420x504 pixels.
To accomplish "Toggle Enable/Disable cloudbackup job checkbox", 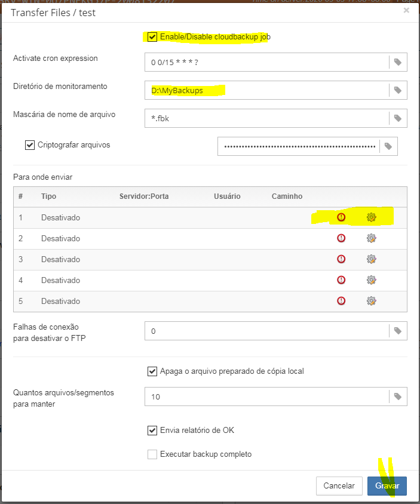I will 152,37.
